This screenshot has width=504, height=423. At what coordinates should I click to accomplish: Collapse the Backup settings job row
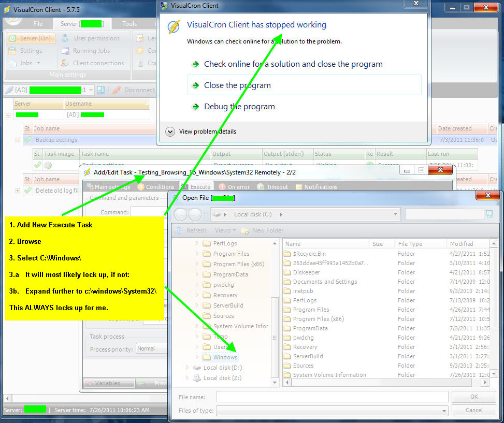(x=18, y=140)
